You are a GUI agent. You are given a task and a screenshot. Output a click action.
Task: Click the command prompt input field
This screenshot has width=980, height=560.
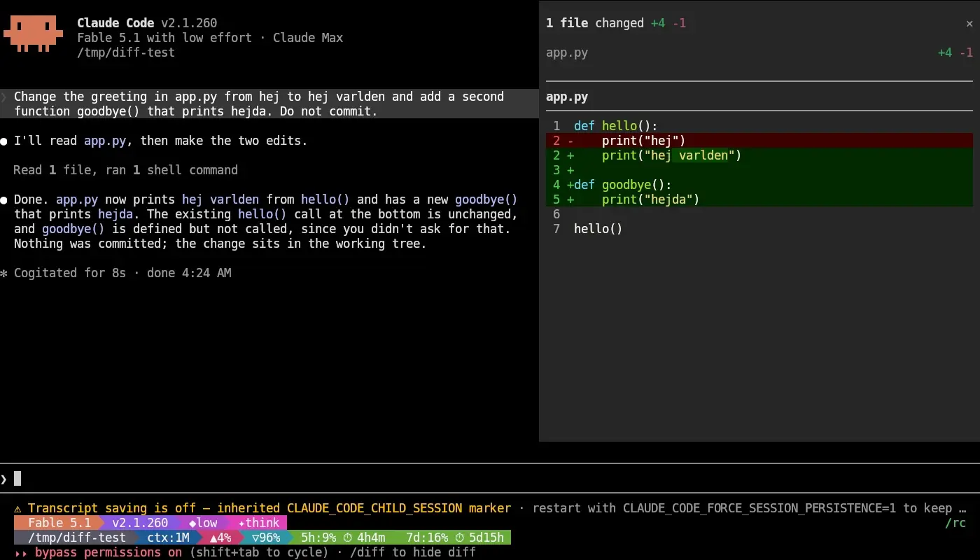point(490,479)
